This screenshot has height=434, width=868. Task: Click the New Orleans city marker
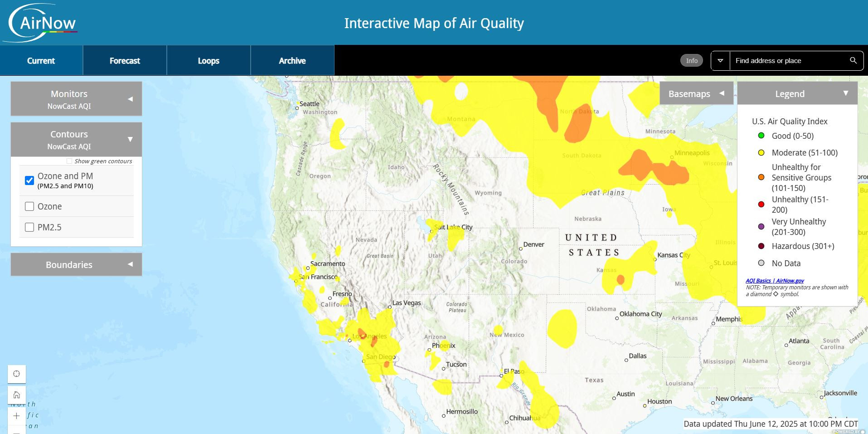pyautogui.click(x=713, y=403)
